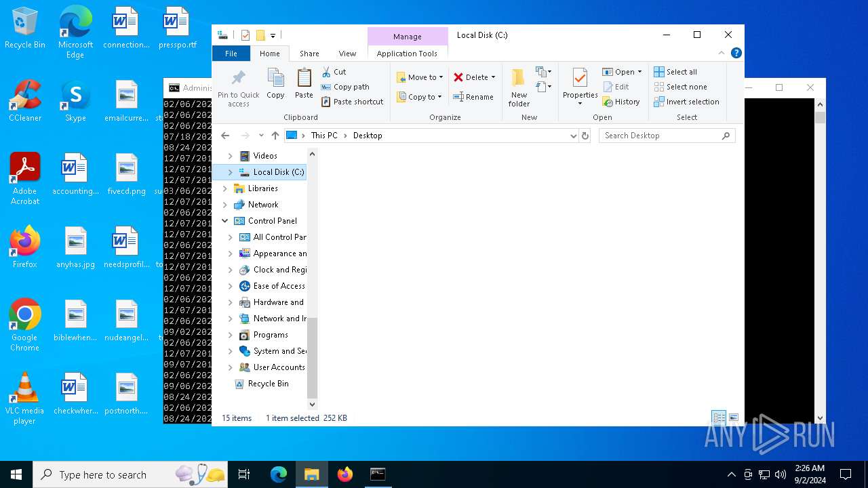Screen dimensions: 868x488
Task: Switch to details view layout
Action: coord(719,418)
